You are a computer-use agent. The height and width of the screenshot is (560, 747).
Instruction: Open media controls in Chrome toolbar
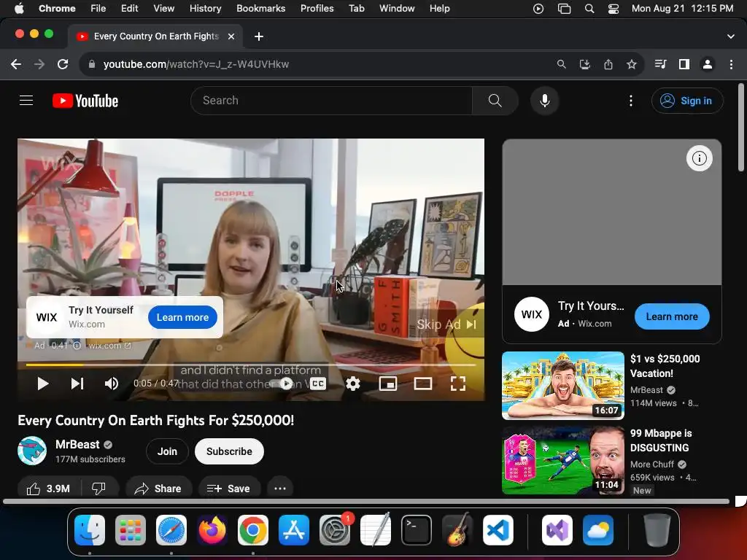[660, 64]
